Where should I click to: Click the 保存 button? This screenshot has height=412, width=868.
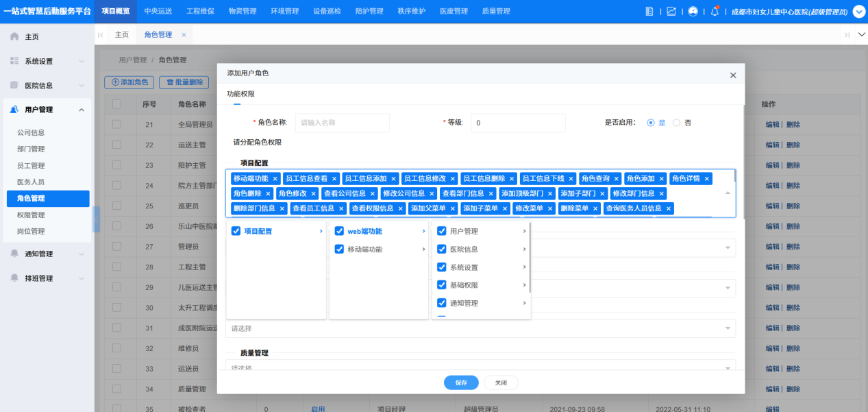click(461, 383)
